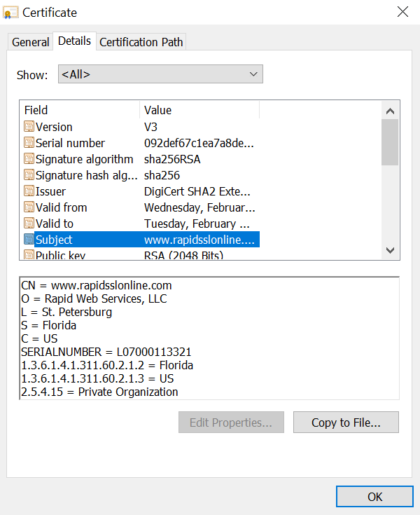The height and width of the screenshot is (515, 420).
Task: Select the Signature hash alg... row label
Action: click(87, 175)
